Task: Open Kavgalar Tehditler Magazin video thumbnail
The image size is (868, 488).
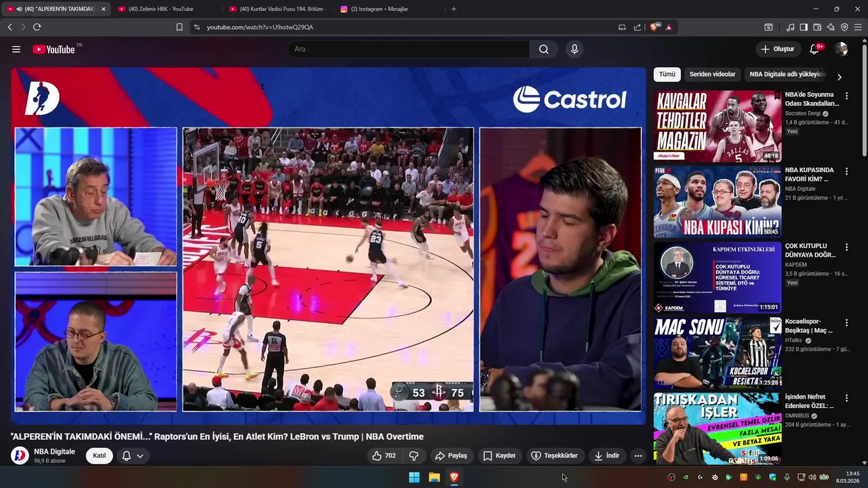Action: (x=717, y=126)
